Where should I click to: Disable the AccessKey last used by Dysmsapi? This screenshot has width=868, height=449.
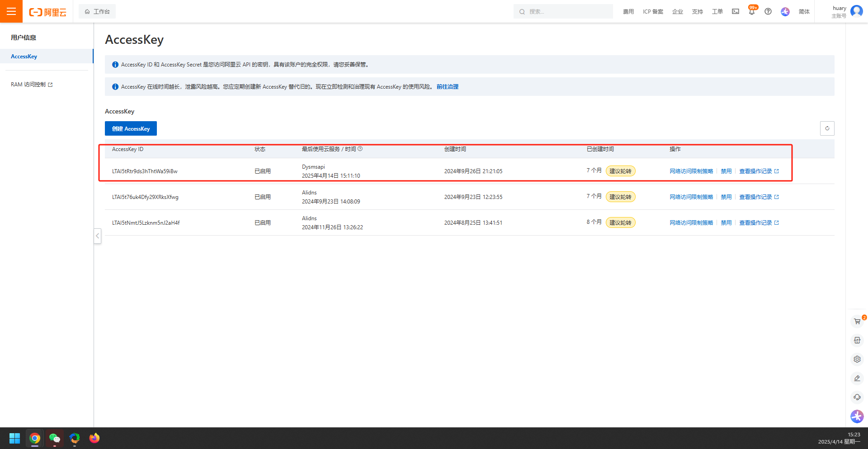tap(726, 171)
